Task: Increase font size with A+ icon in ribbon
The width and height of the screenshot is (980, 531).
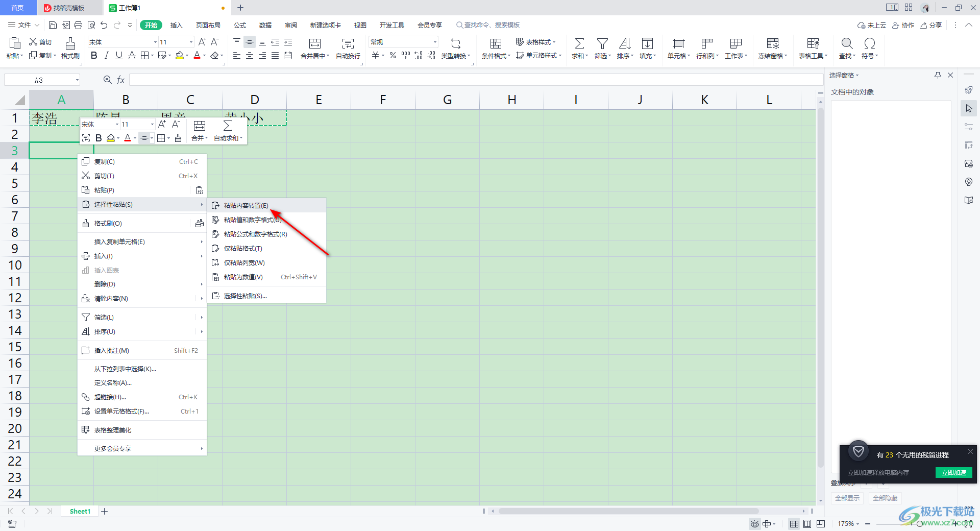Action: [202, 42]
